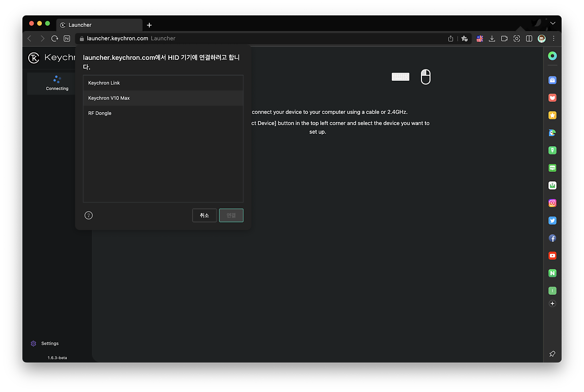Open the flag translation extension
The image size is (584, 392).
pyautogui.click(x=480, y=38)
